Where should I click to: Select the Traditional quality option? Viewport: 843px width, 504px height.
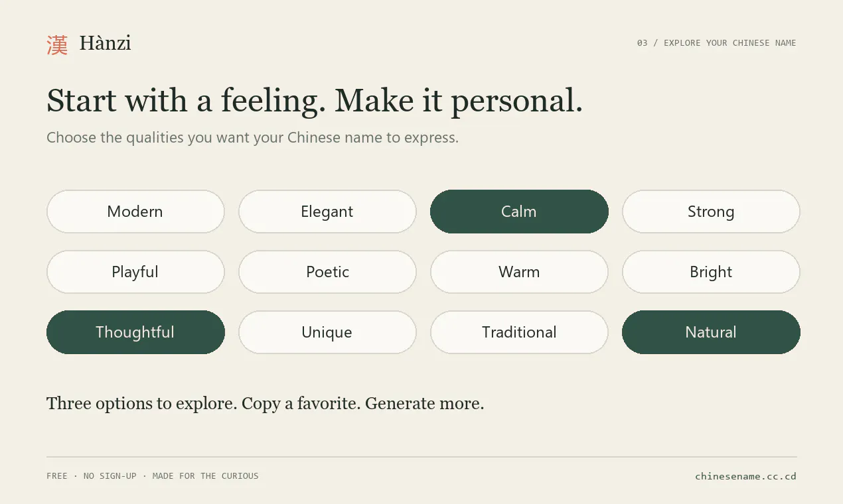coord(519,332)
